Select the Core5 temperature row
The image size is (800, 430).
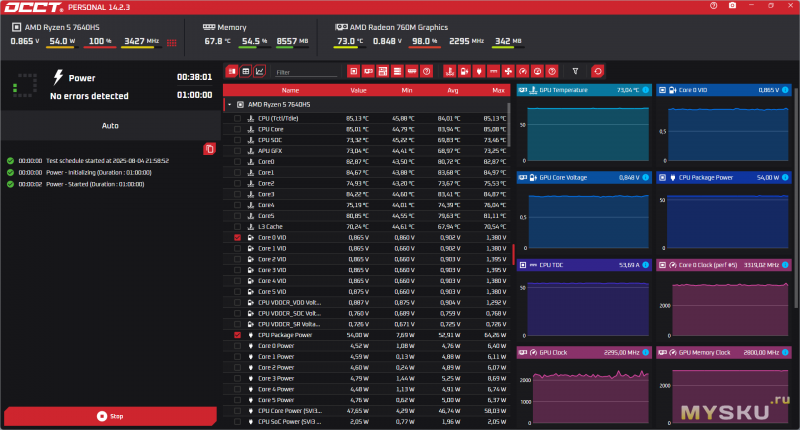coord(367,216)
